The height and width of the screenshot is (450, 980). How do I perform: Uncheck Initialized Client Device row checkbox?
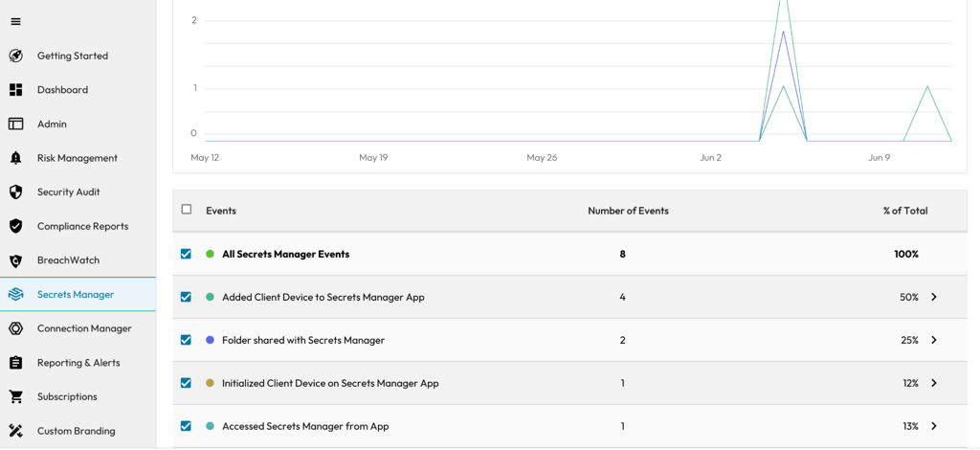click(x=186, y=383)
